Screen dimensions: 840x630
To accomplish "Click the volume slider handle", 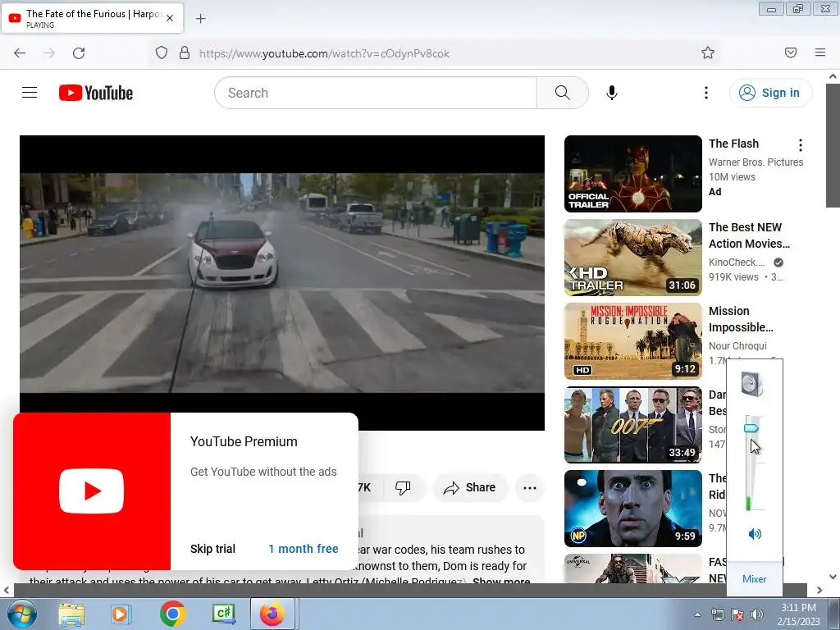I will tap(751, 428).
